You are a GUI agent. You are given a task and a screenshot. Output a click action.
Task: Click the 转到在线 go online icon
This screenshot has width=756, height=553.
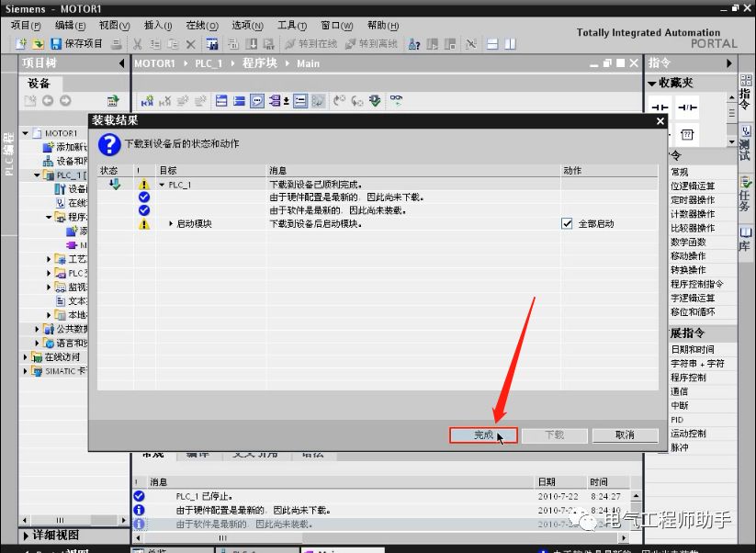click(290, 44)
